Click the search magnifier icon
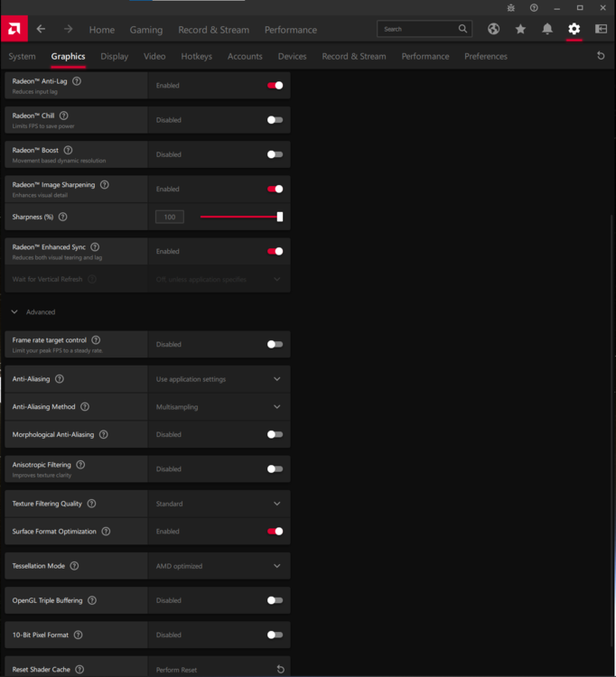616x677 pixels. [462, 29]
